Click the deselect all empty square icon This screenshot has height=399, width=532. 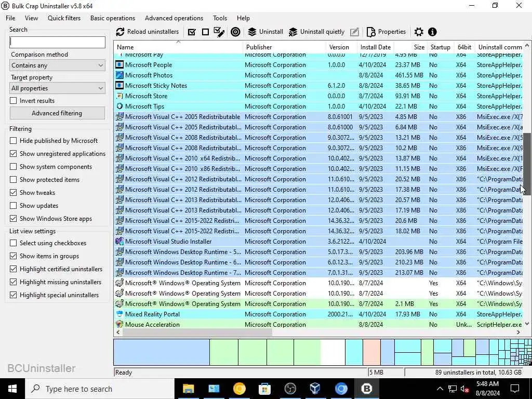[205, 32]
